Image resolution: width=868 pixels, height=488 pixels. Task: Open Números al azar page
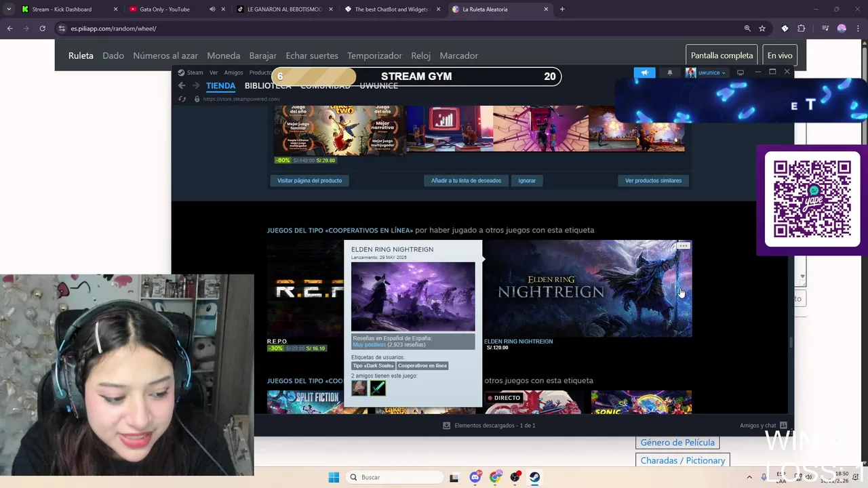pyautogui.click(x=165, y=56)
